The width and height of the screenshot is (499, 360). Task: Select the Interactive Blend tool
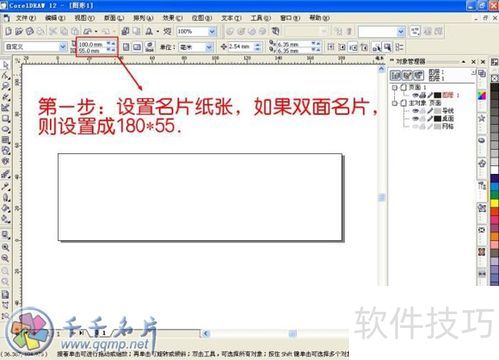pos(5,174)
